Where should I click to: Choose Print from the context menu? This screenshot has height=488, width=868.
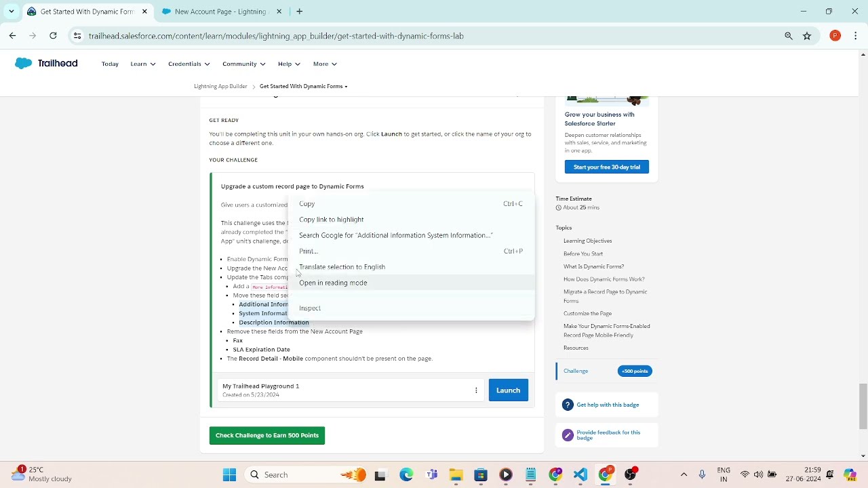[411, 251]
